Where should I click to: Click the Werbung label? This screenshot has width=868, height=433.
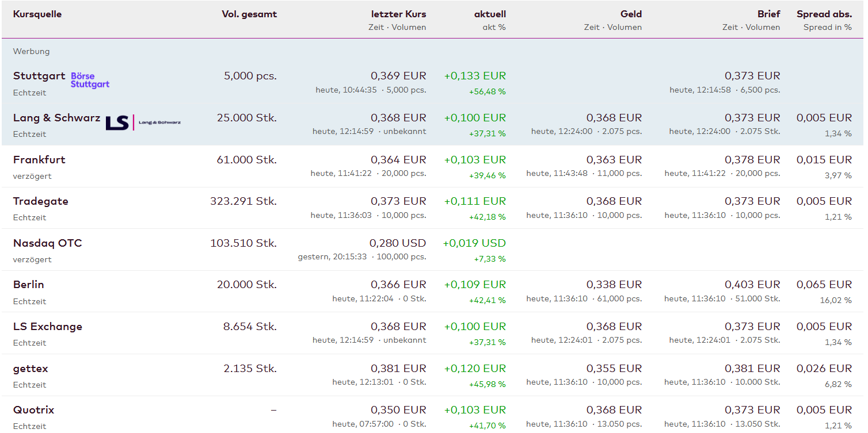pos(32,51)
